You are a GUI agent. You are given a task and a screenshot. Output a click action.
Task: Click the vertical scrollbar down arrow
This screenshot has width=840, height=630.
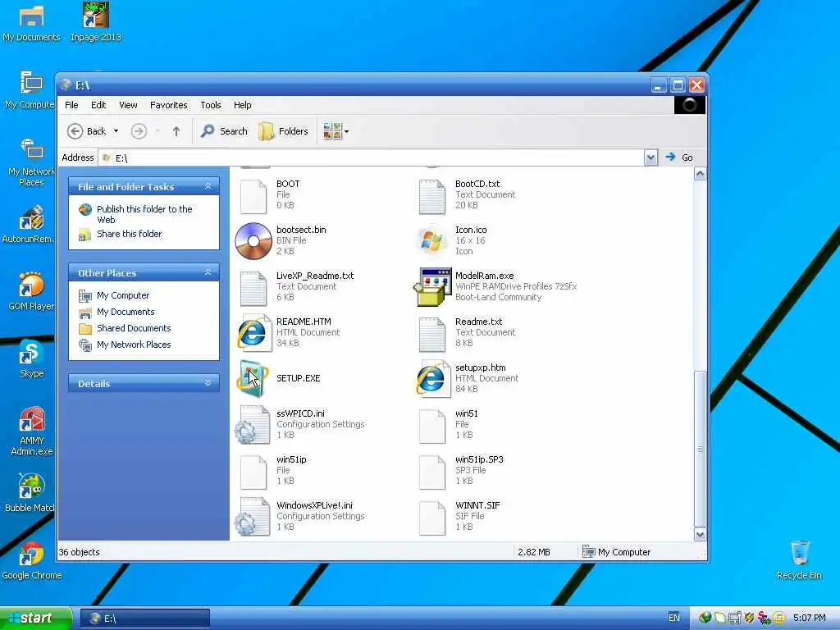point(700,534)
